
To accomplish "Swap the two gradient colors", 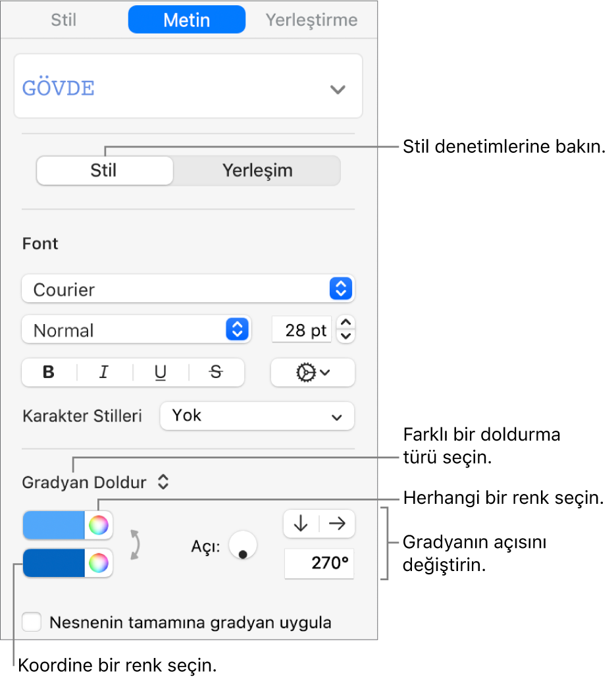I will tap(136, 545).
